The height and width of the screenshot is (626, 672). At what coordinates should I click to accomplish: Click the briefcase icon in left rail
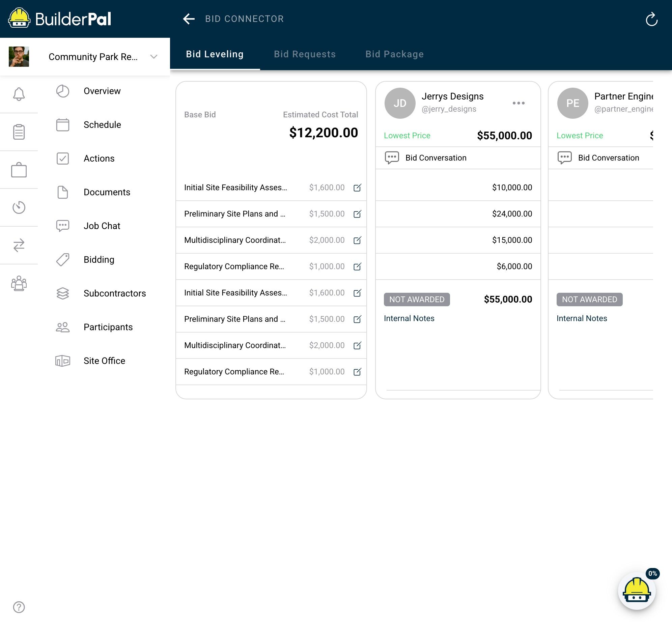[19, 170]
